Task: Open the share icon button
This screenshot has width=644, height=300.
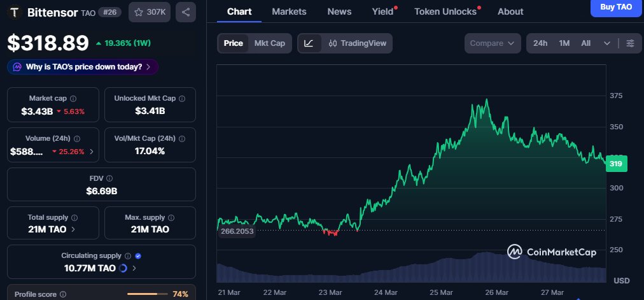Action: coord(186,12)
